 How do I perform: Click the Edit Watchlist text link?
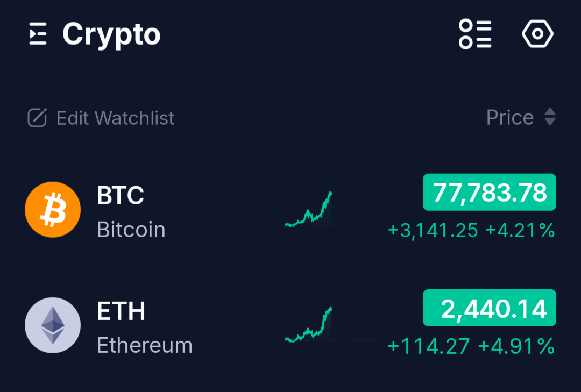click(x=115, y=118)
